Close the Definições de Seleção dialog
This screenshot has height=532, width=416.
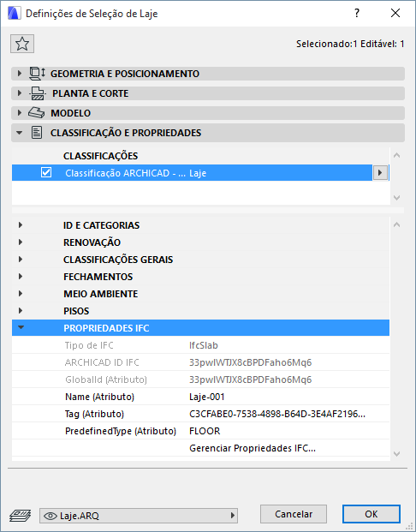point(395,13)
